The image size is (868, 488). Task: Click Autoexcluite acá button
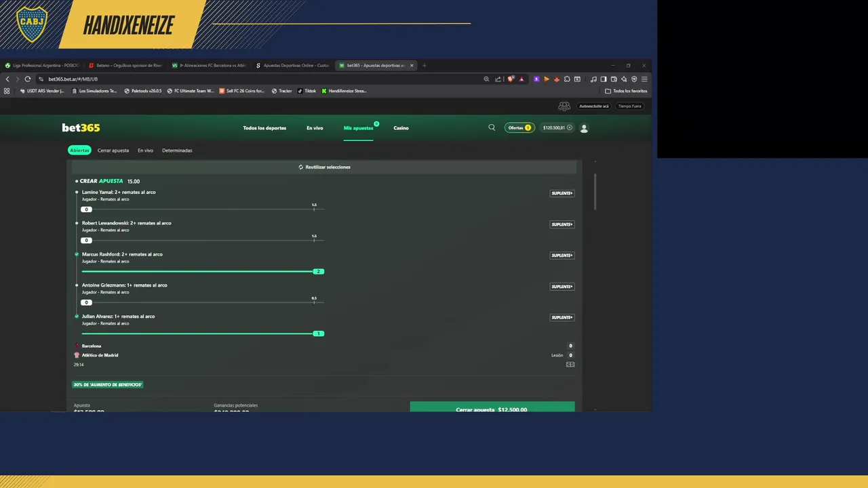[594, 106]
